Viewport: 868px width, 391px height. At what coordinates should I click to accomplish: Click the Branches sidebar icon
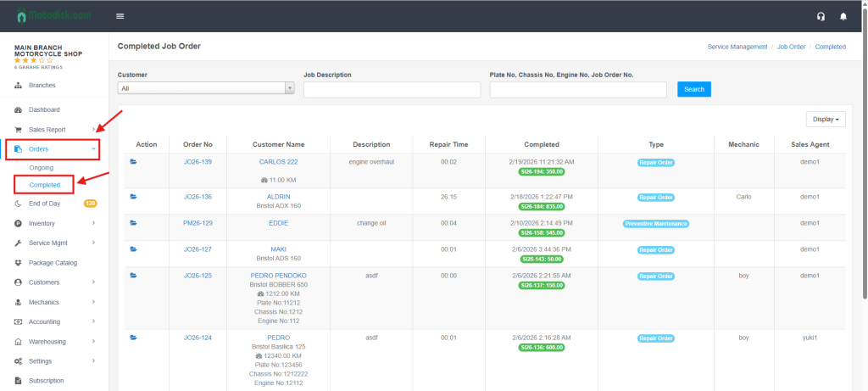(18, 86)
